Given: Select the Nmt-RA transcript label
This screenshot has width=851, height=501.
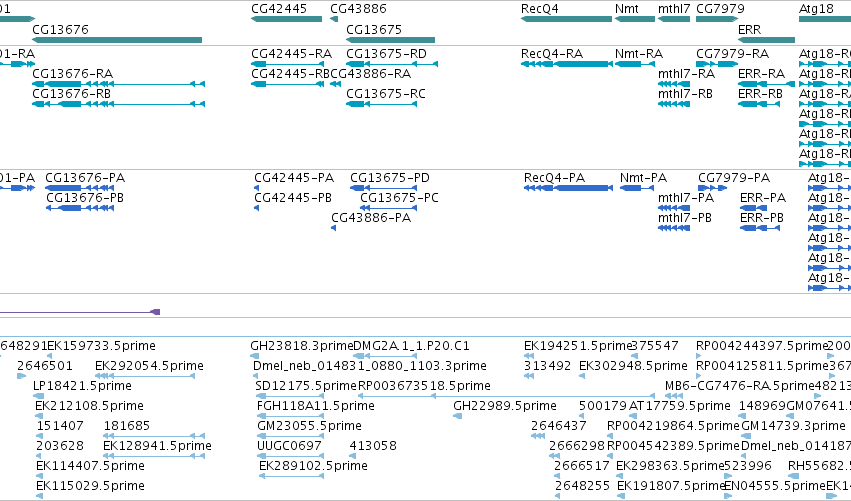Looking at the screenshot, I should 639,54.
